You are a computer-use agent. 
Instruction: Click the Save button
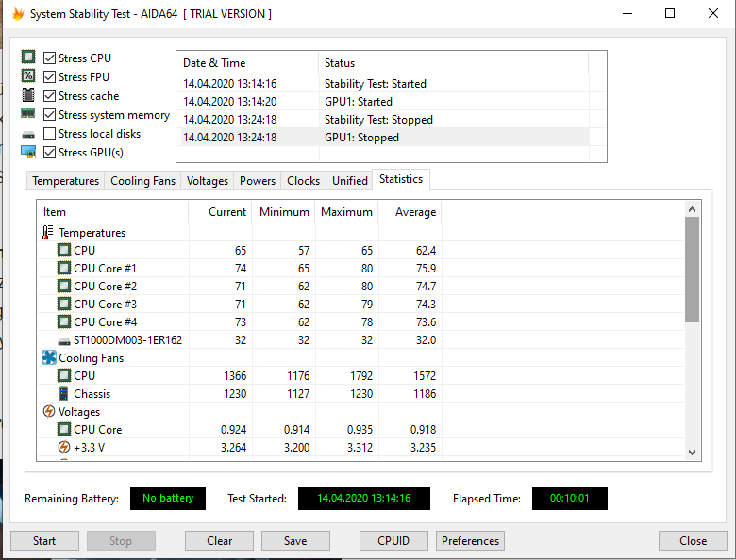[x=295, y=541]
